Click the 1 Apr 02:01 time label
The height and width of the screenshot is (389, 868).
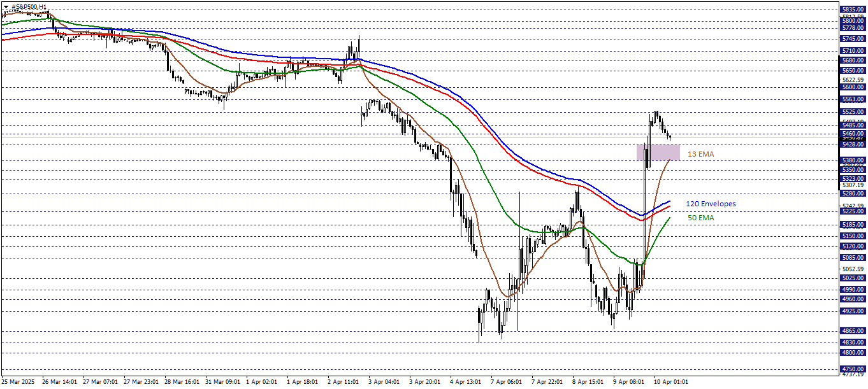click(x=263, y=382)
